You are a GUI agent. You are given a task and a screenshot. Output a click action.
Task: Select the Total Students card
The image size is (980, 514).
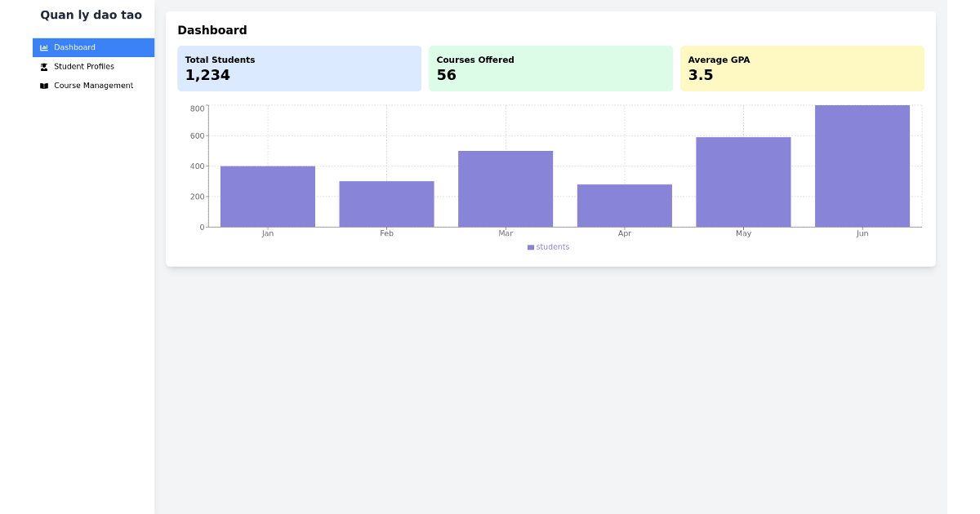(299, 68)
